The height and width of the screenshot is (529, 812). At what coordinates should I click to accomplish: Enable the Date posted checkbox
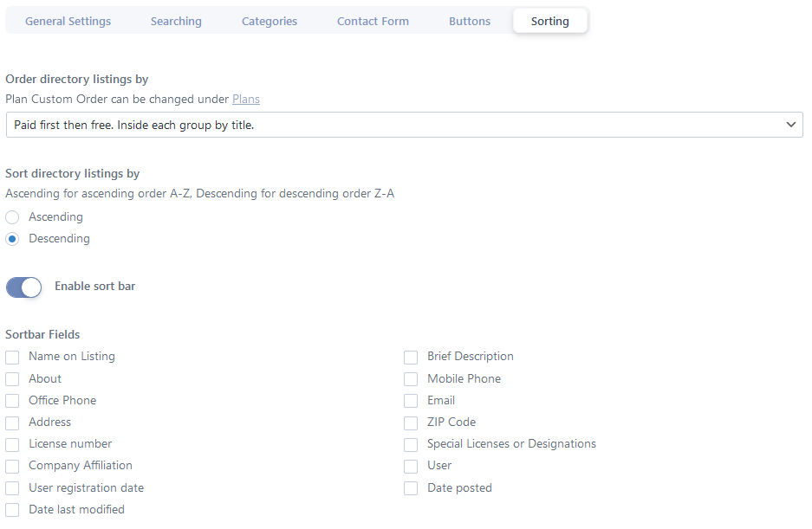click(411, 488)
